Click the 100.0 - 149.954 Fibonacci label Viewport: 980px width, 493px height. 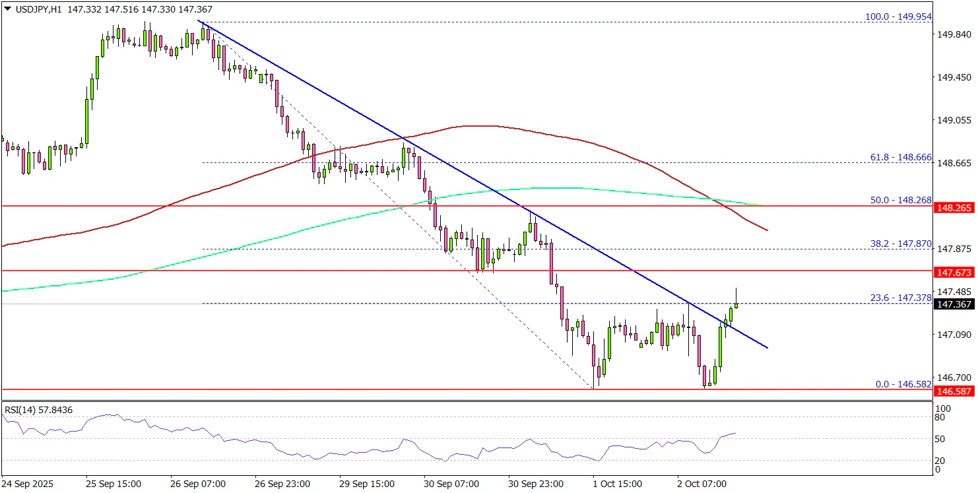(x=900, y=16)
